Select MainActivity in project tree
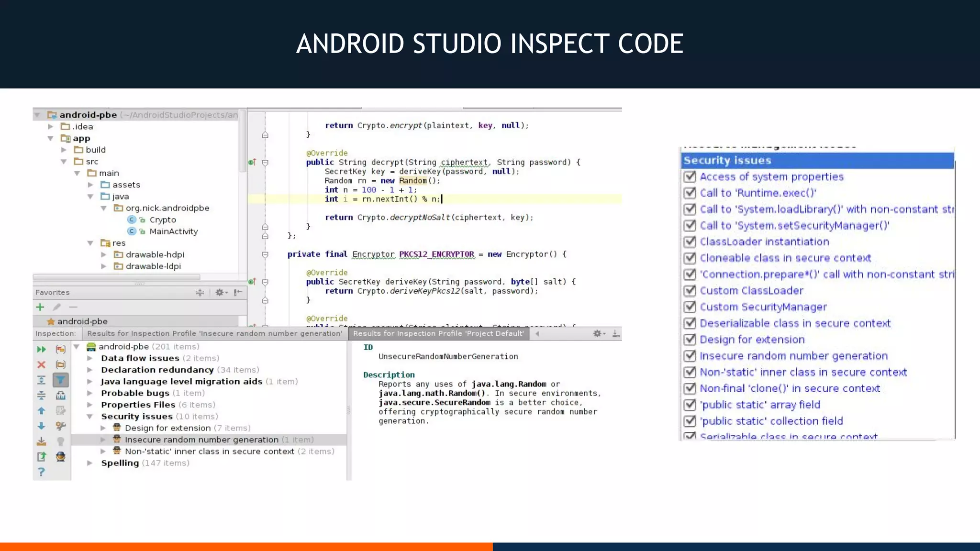Viewport: 980px width, 551px height. 173,231
